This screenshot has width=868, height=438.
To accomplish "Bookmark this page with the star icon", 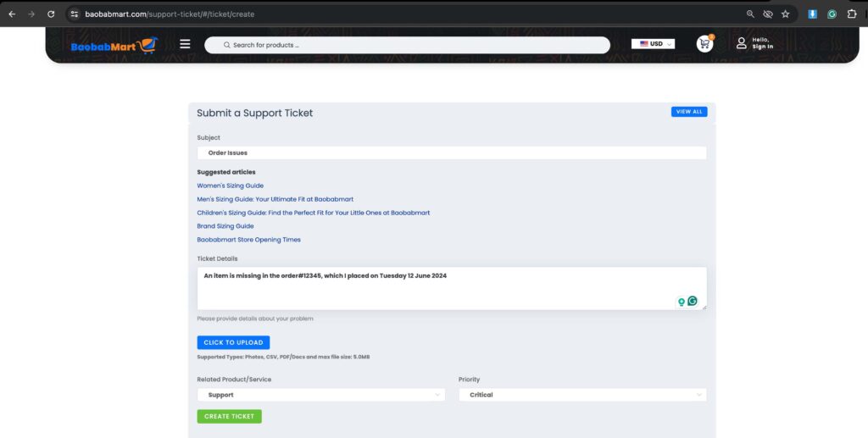I will (x=786, y=14).
